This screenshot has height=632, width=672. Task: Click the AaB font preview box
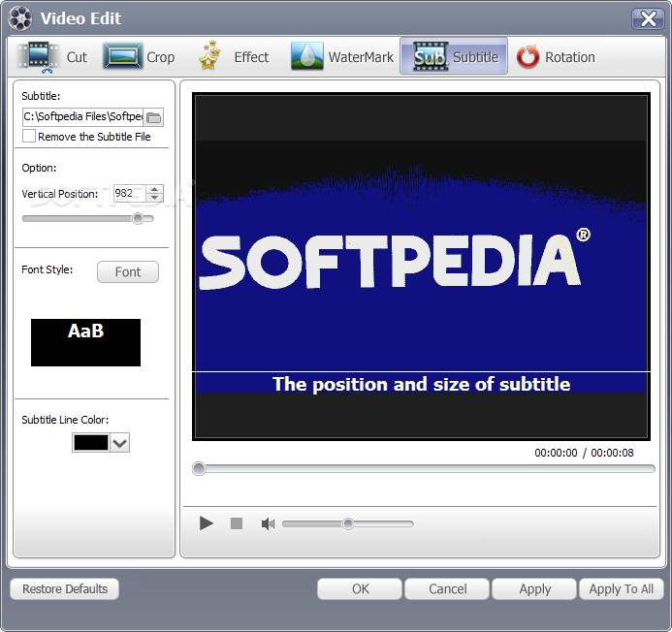click(x=85, y=342)
